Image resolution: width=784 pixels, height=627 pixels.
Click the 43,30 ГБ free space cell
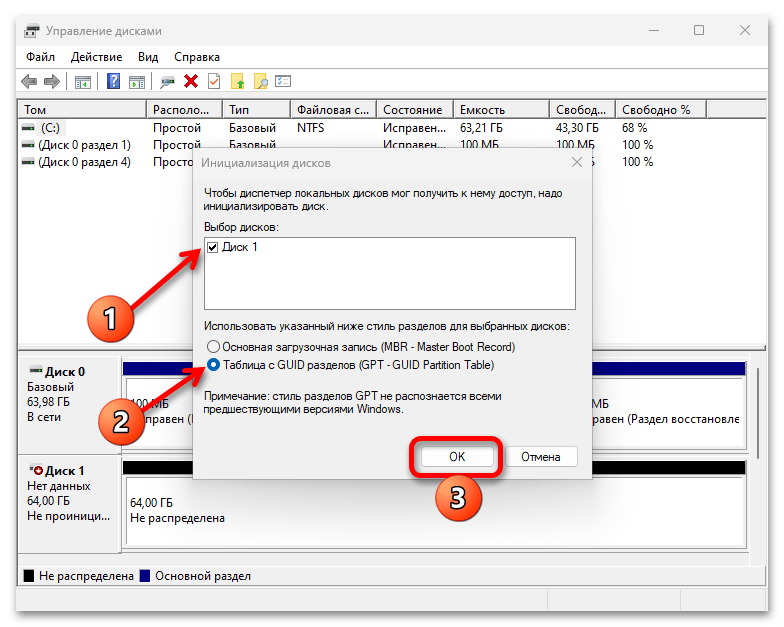(578, 128)
